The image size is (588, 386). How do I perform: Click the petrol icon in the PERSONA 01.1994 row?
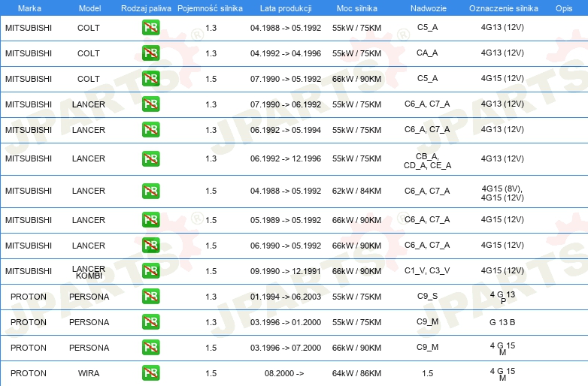[150, 296]
